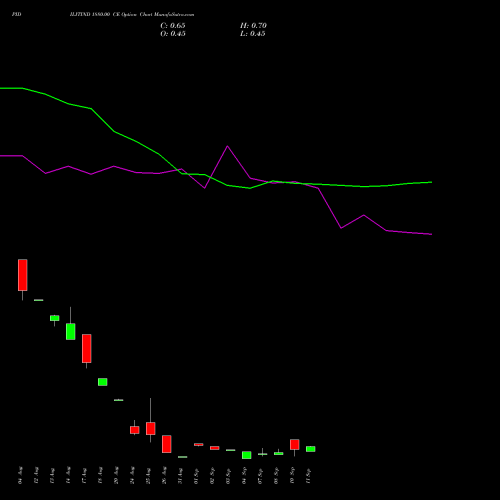Click the 31 Aug date label
The image size is (500, 500).
click(x=181, y=475)
